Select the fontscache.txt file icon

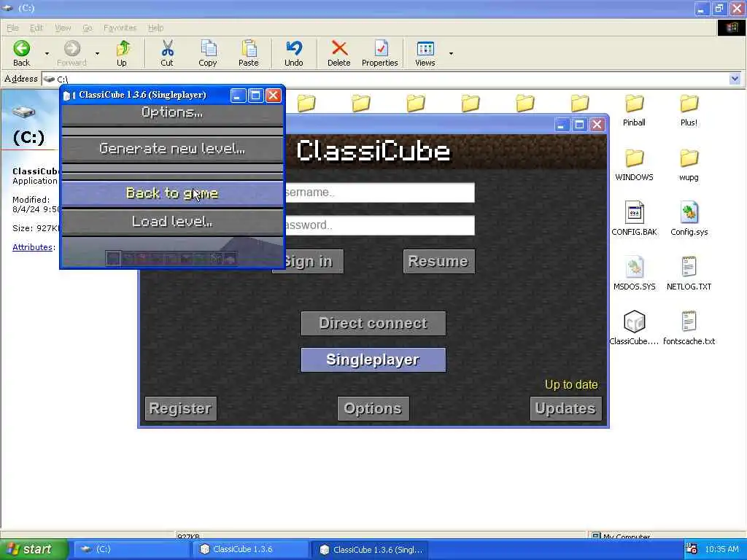click(x=689, y=322)
